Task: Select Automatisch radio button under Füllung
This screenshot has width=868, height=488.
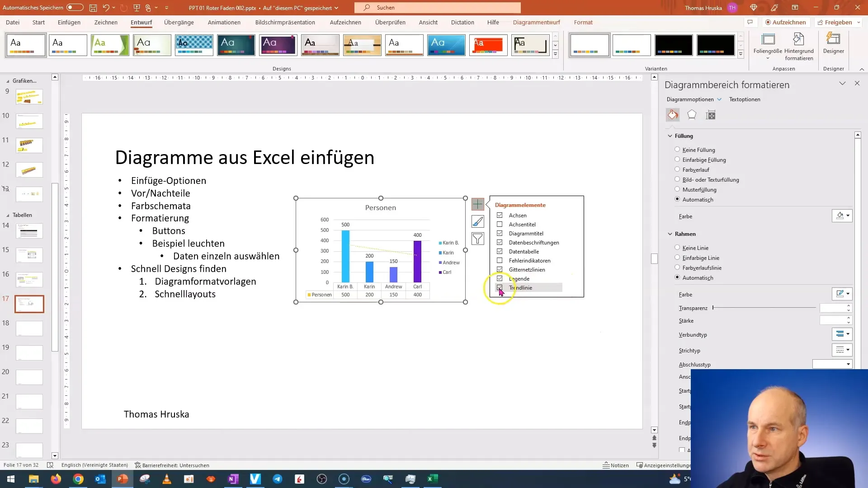Action: click(677, 198)
